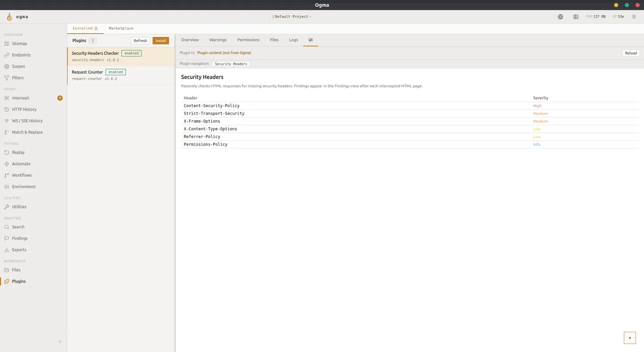Open the plugin Overview tab
The image size is (644, 352).
(190, 40)
